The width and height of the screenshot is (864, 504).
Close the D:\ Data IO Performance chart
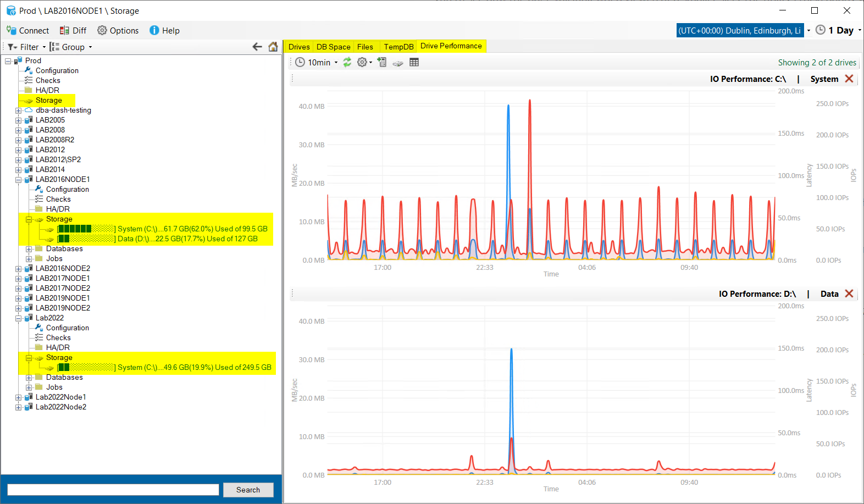point(849,293)
